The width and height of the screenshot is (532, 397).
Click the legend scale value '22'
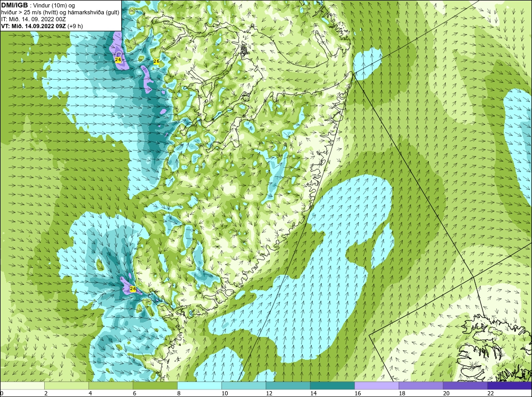point(491,393)
